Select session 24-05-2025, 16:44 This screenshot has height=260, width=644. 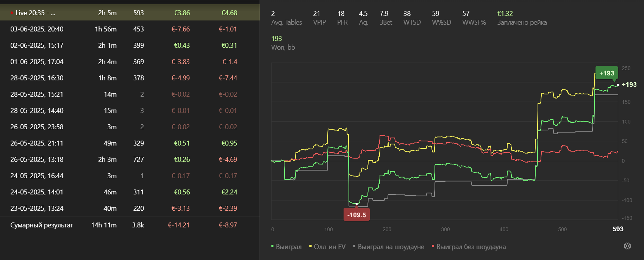(130, 175)
